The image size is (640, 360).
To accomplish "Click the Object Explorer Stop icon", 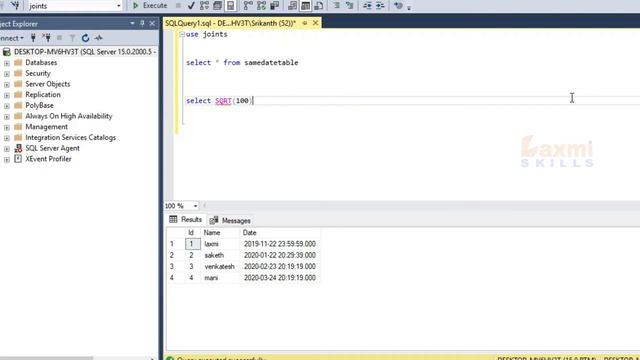I will (x=60, y=38).
